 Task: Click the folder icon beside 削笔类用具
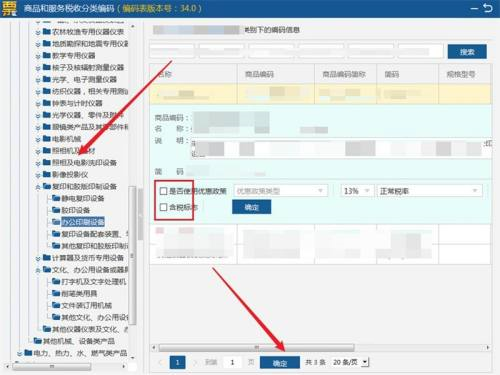pos(56,293)
